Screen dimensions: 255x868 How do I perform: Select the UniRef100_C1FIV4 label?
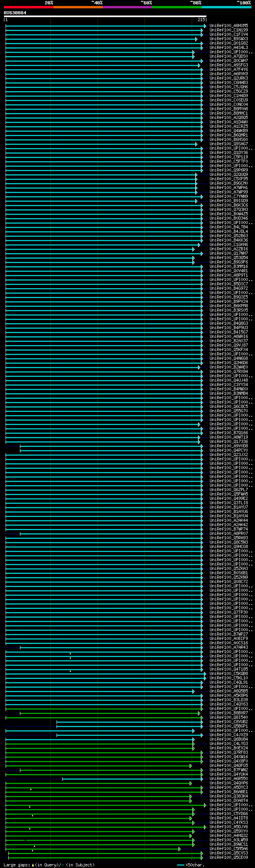(x=229, y=34)
